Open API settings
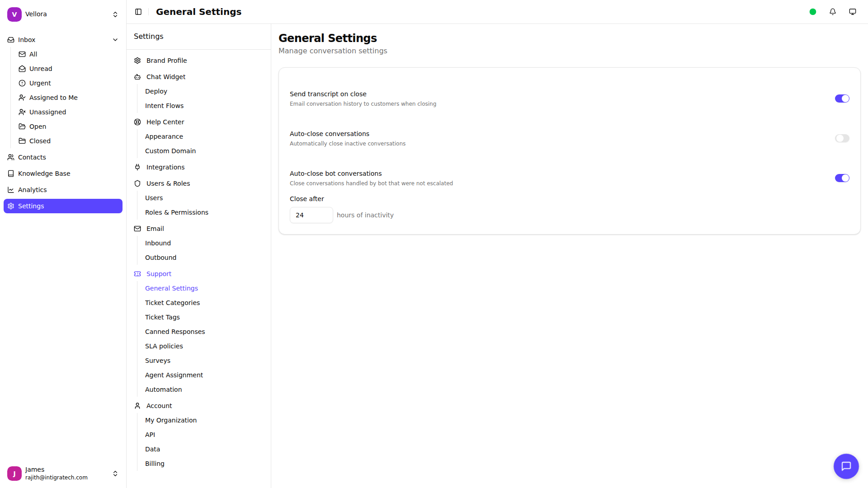Screen dimensions: 868x488 [x=150, y=435]
